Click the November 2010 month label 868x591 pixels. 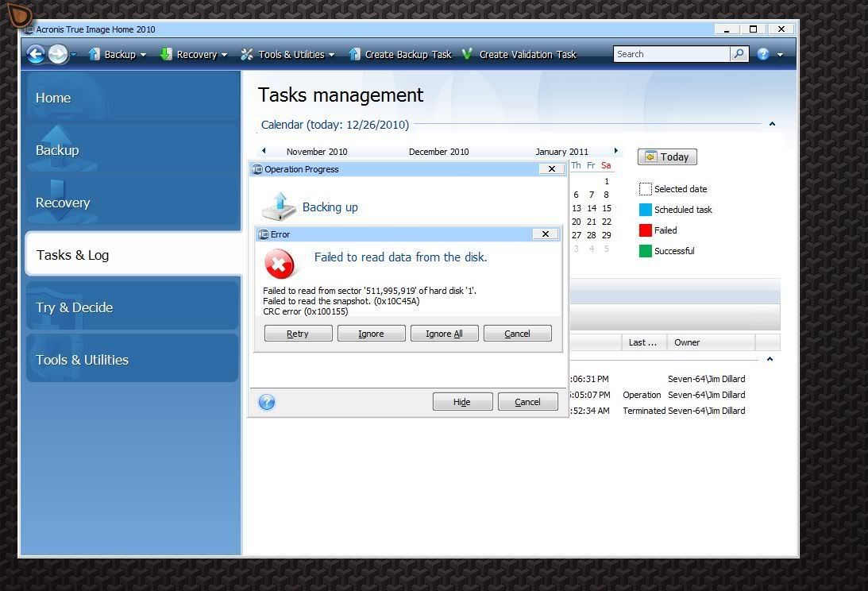(x=317, y=152)
